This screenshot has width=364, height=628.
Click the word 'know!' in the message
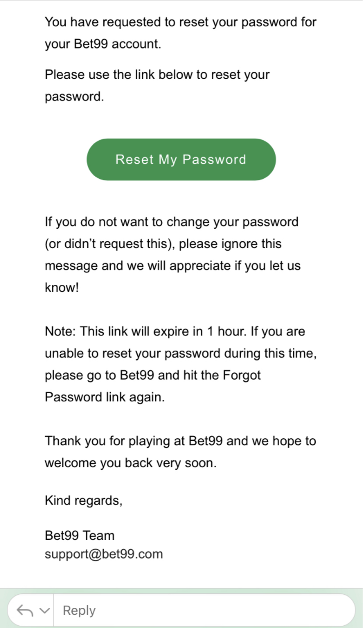pos(62,288)
